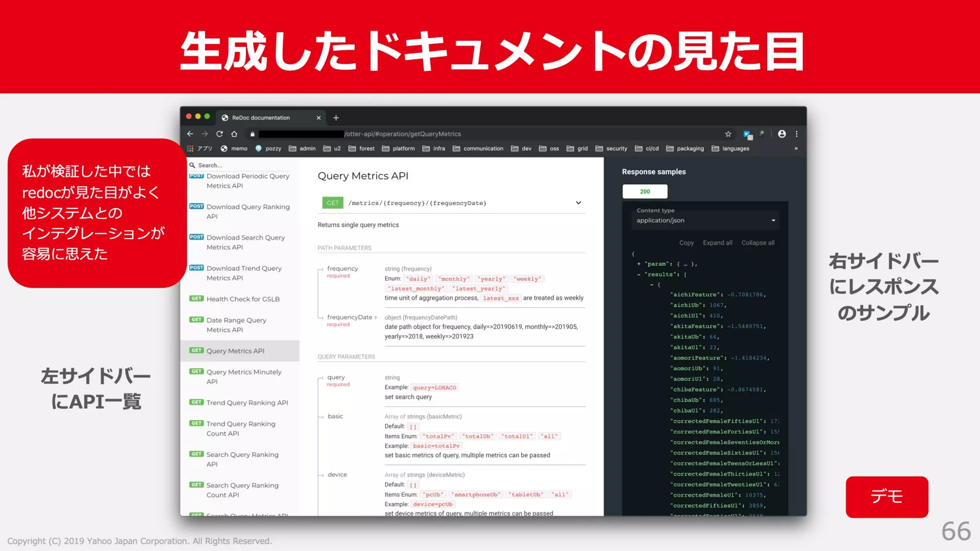
Task: Collapse the "results" JSON node
Action: click(639, 275)
